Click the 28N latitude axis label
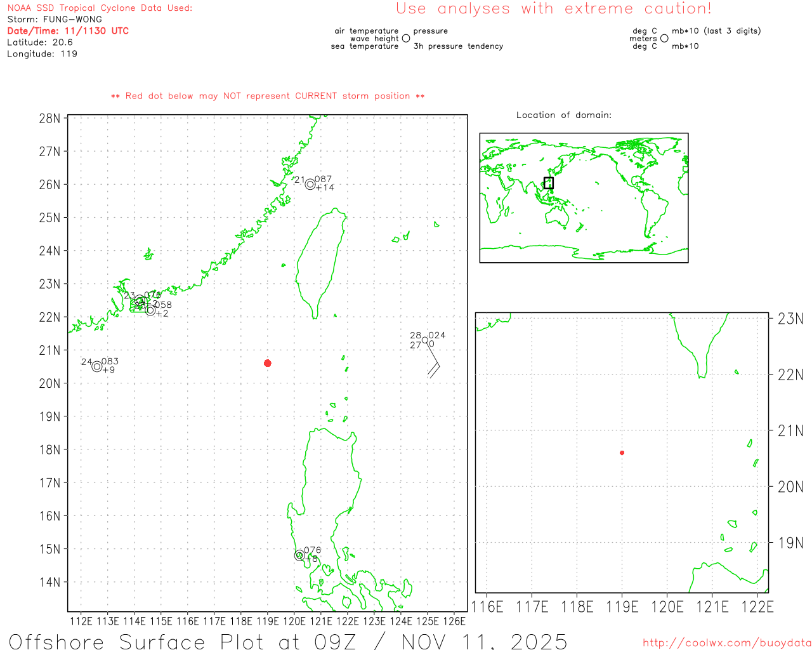The width and height of the screenshot is (812, 650). [50, 119]
